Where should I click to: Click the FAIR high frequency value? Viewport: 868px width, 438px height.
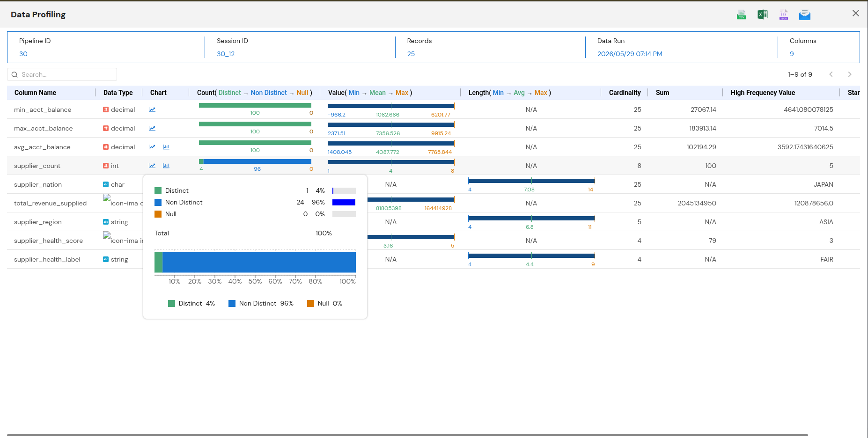pyautogui.click(x=827, y=259)
